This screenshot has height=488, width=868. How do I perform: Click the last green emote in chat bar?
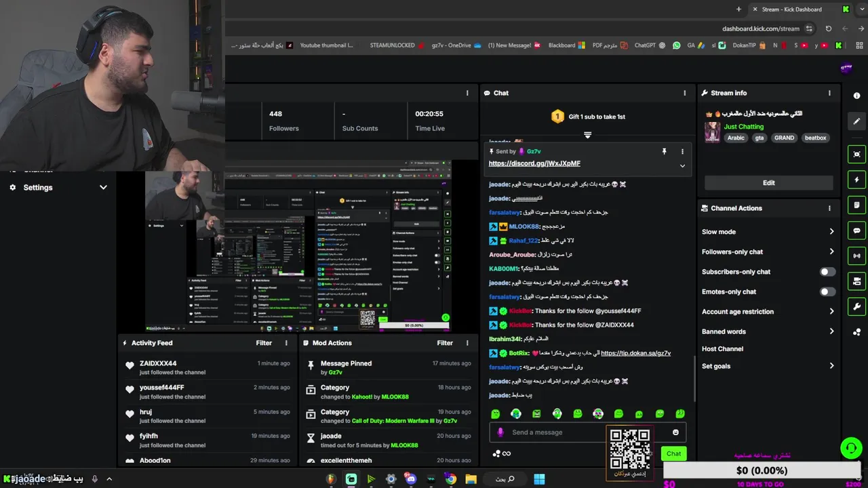[680, 413]
